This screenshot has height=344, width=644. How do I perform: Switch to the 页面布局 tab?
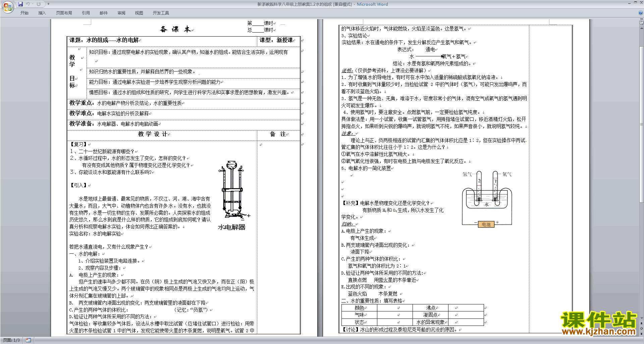(64, 13)
